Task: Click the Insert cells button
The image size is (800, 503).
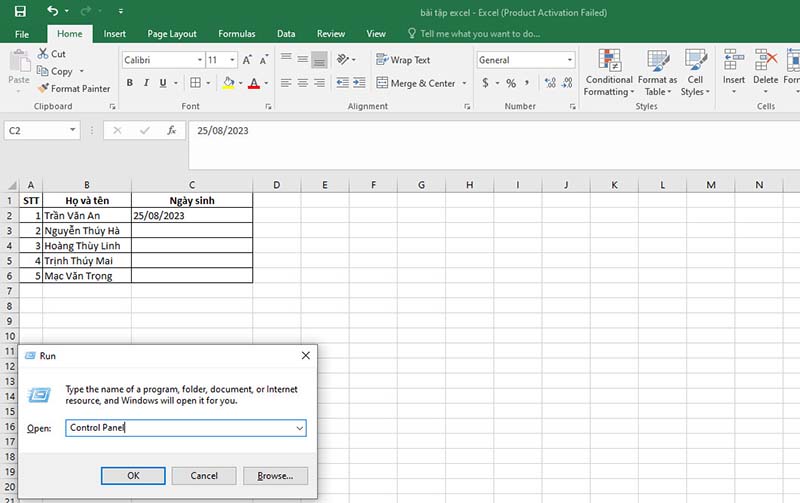Action: click(734, 71)
